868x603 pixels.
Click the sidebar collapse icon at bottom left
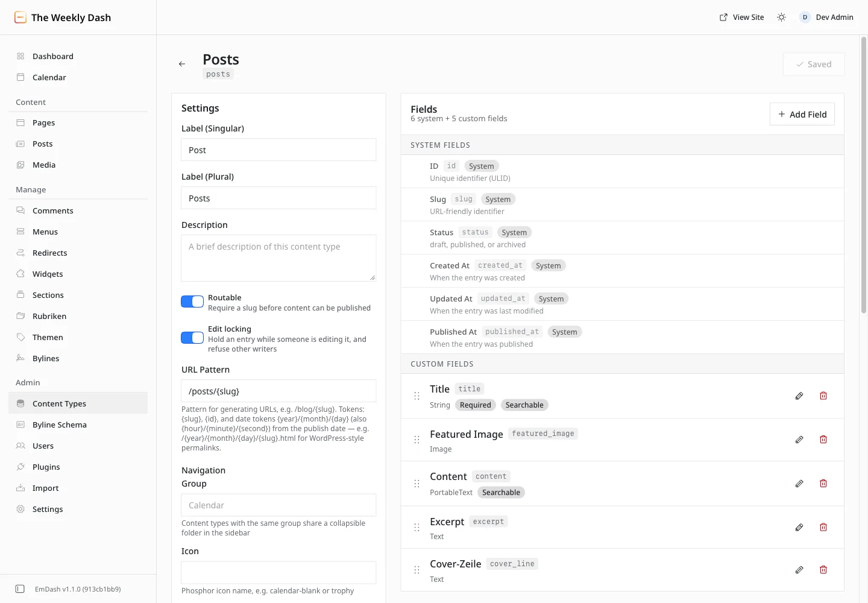tap(20, 589)
